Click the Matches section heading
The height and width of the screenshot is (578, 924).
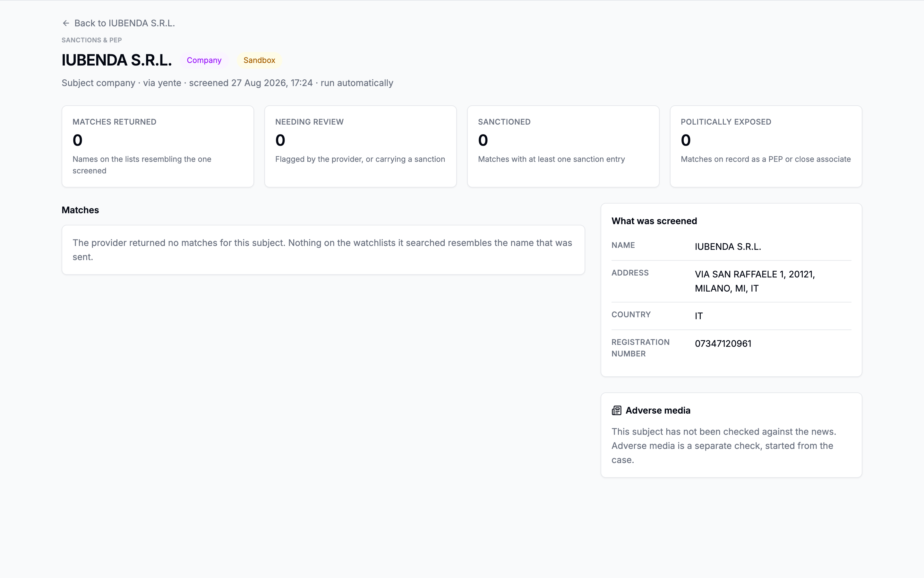pos(80,210)
